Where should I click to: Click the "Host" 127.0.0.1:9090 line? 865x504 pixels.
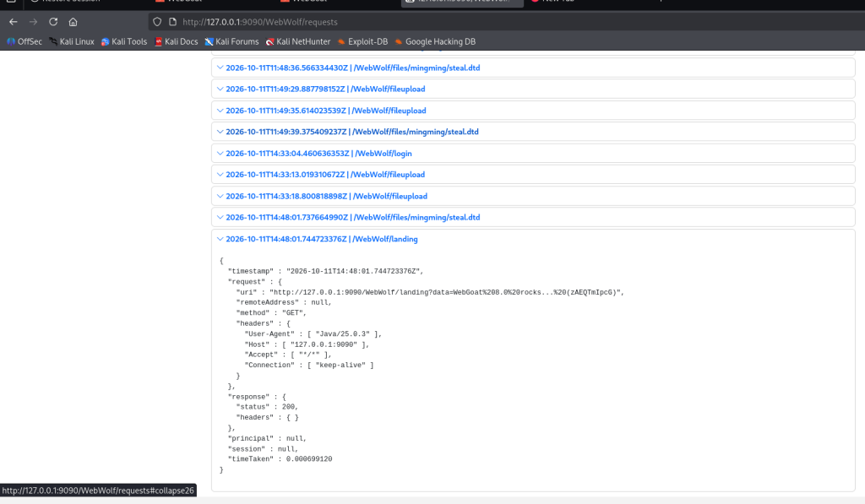click(x=307, y=344)
